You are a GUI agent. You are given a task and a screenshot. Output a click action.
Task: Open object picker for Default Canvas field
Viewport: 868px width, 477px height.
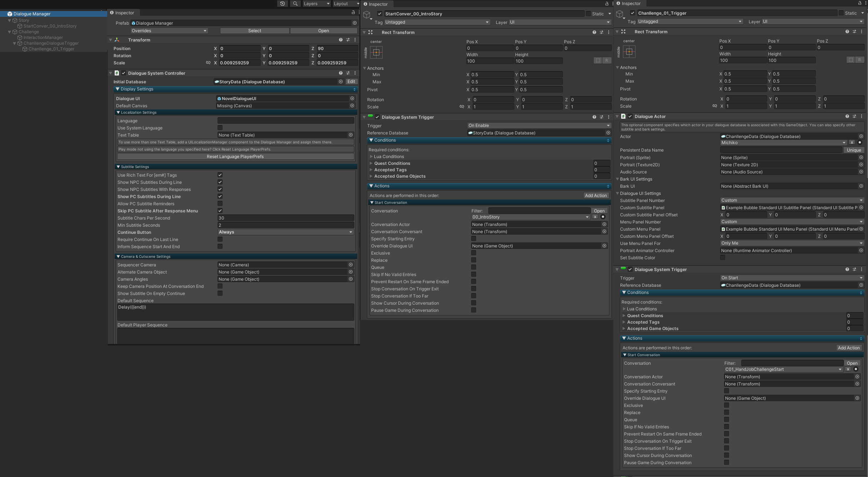pos(352,105)
